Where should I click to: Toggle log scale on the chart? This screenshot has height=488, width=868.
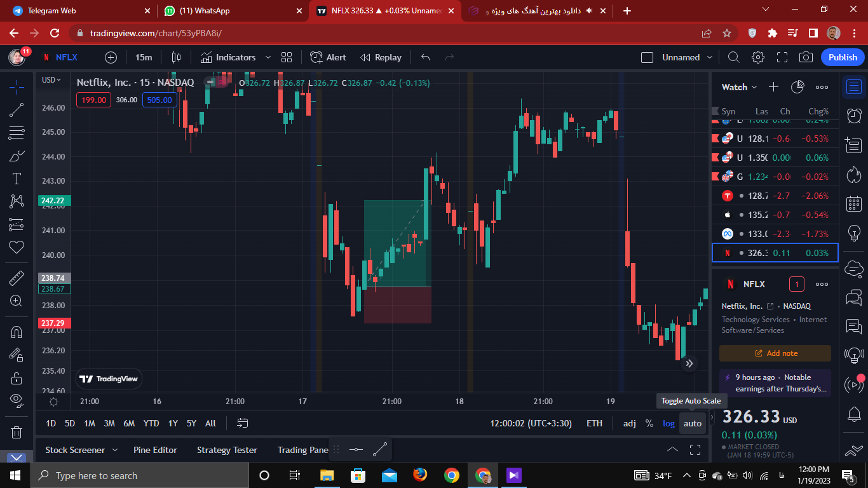click(668, 423)
